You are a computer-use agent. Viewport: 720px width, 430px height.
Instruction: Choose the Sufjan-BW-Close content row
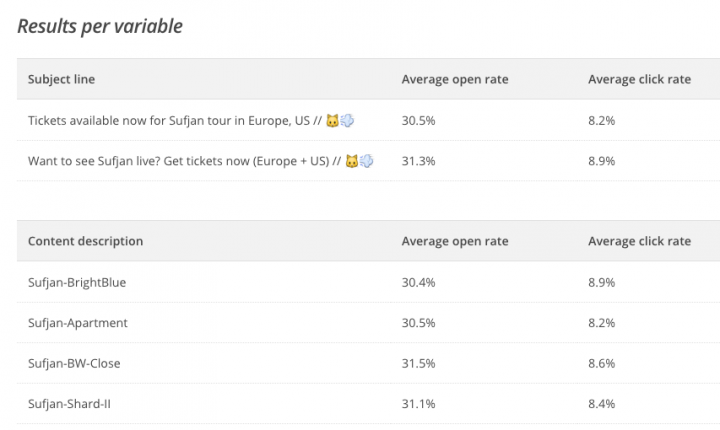coord(74,363)
